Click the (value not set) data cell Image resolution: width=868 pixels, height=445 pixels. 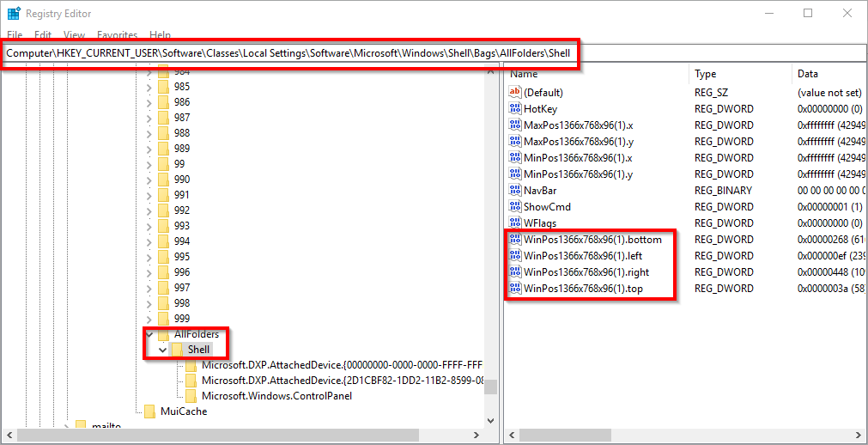(830, 92)
